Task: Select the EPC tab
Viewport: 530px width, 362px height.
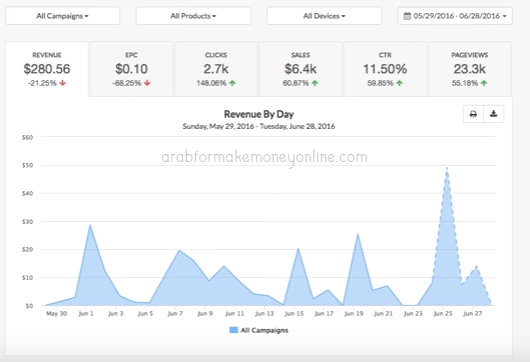Action: [x=131, y=69]
